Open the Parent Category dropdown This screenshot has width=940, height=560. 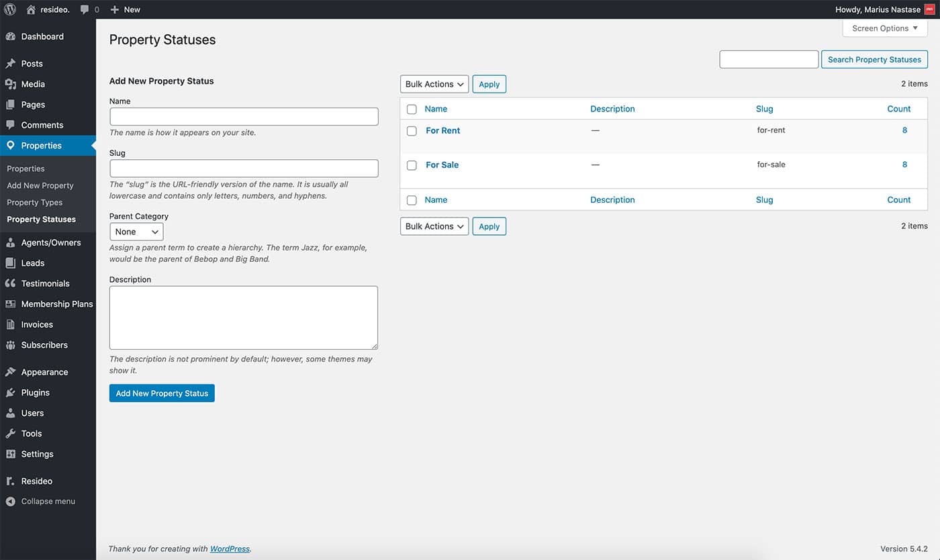click(136, 232)
